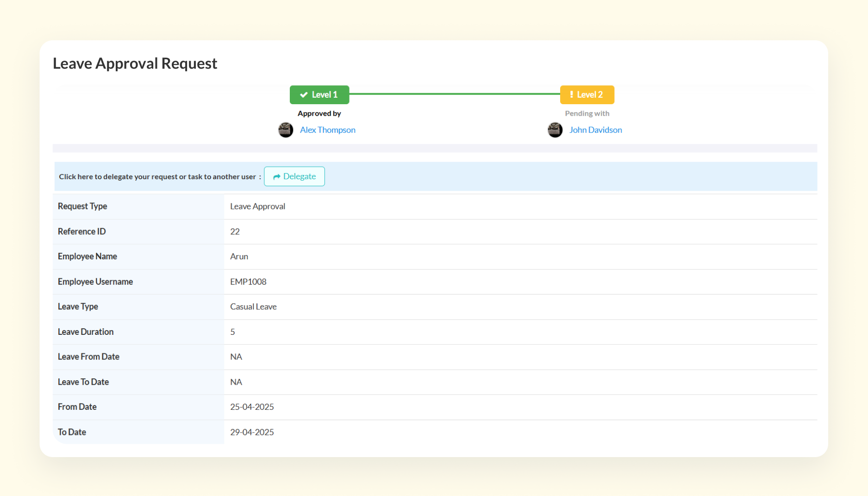The image size is (868, 496).
Task: Click the employee name 'Arun'
Action: pyautogui.click(x=239, y=257)
